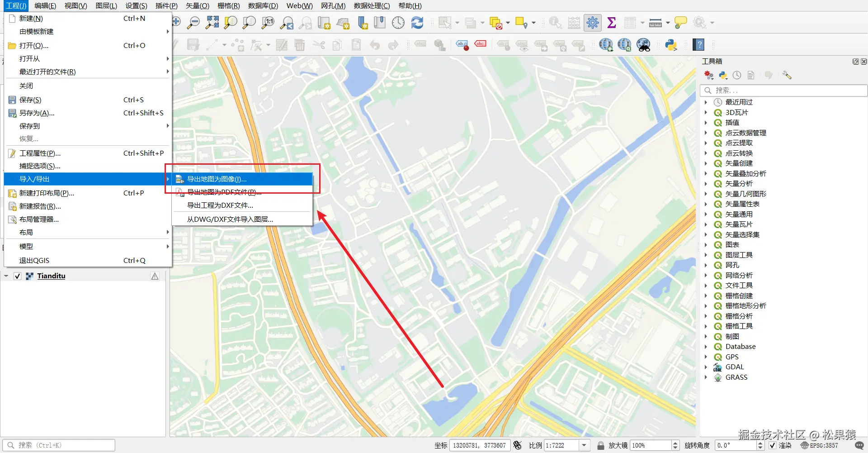Click the layer diagram options red abc icon

481,44
